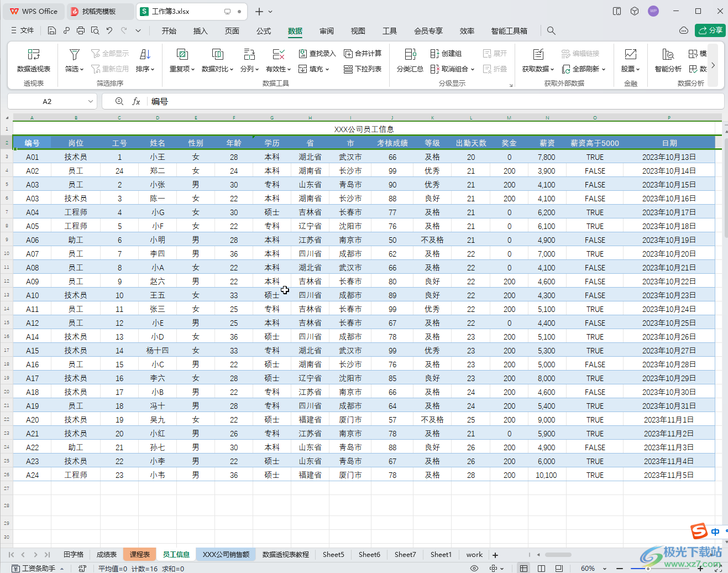Expand ribbon overflow arrow on right side
This screenshot has width=728, height=573.
(713, 65)
